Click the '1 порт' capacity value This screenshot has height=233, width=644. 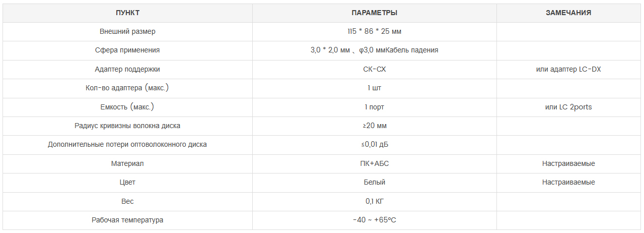click(x=374, y=107)
